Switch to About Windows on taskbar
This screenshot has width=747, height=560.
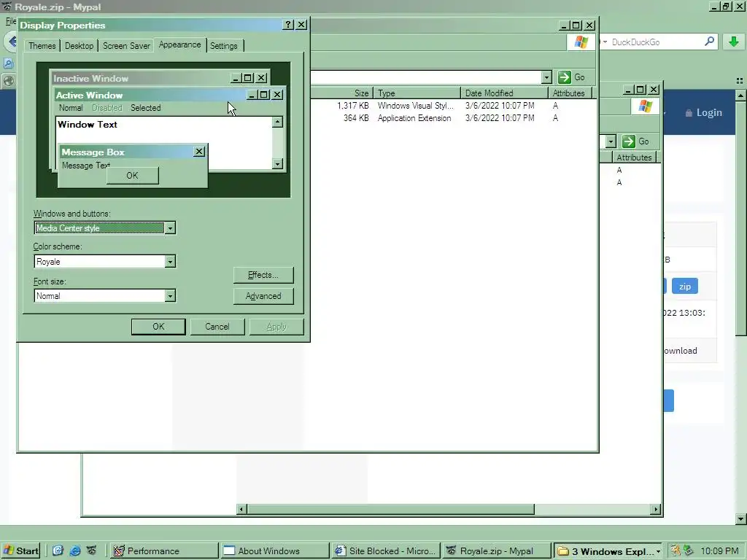pyautogui.click(x=275, y=551)
